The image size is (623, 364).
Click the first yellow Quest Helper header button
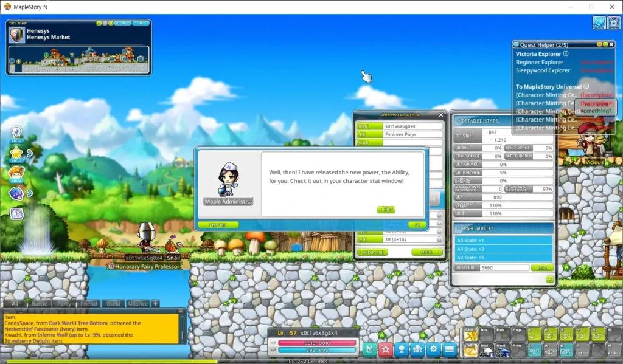click(599, 44)
